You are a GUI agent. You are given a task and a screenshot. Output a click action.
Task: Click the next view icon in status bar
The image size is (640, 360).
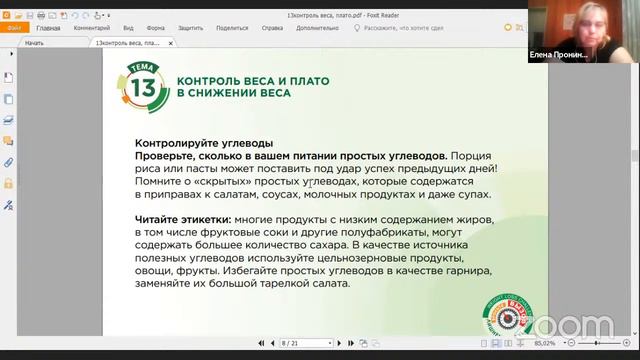coord(376,344)
